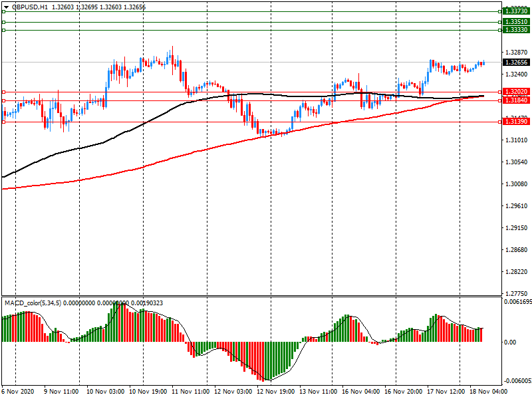Select the green 1.33510 price label
Image resolution: width=532 pixels, height=399 pixels.
[516, 22]
